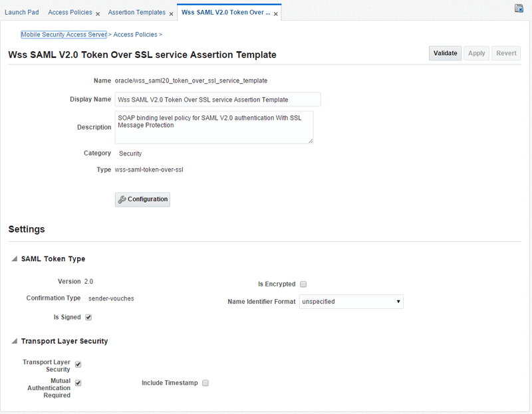Open the Access Policies breadcrumb link

(135, 35)
